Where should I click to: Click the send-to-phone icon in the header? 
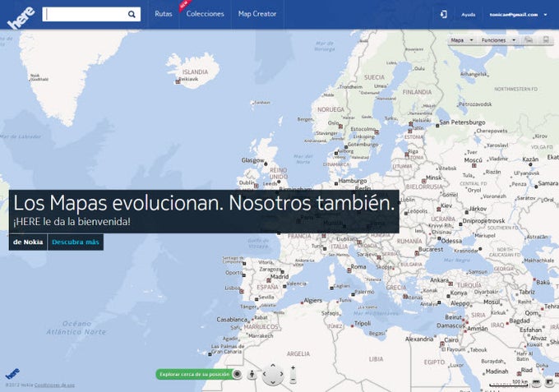pyautogui.click(x=443, y=14)
